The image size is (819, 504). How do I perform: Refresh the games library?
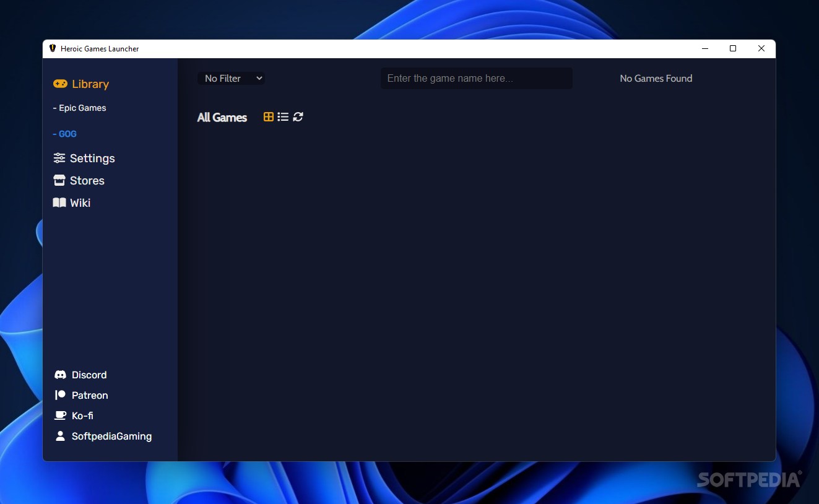(x=298, y=116)
